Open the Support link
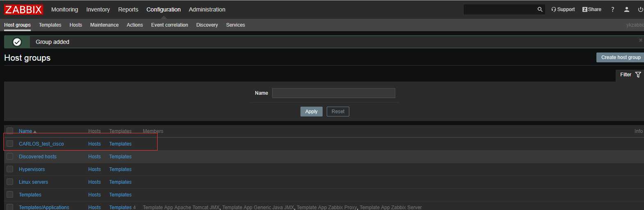This screenshot has height=210, width=644. (563, 9)
